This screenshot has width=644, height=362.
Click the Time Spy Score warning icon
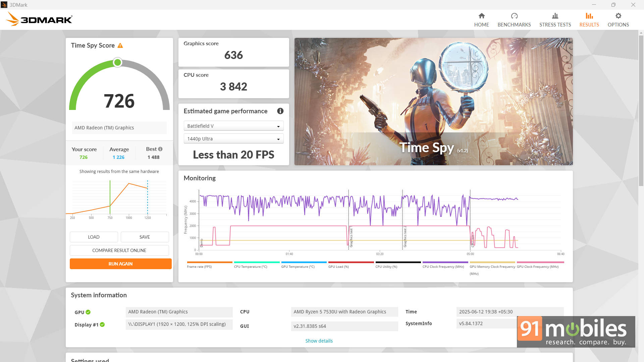(120, 46)
